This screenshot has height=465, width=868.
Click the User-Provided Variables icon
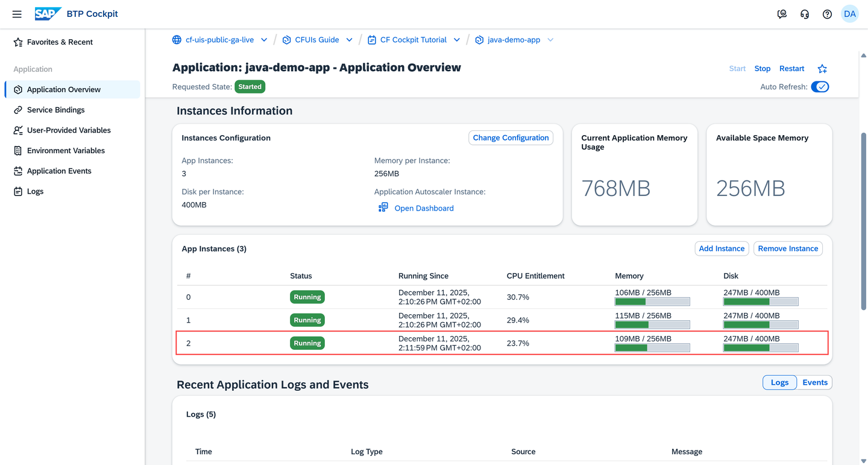pyautogui.click(x=18, y=130)
